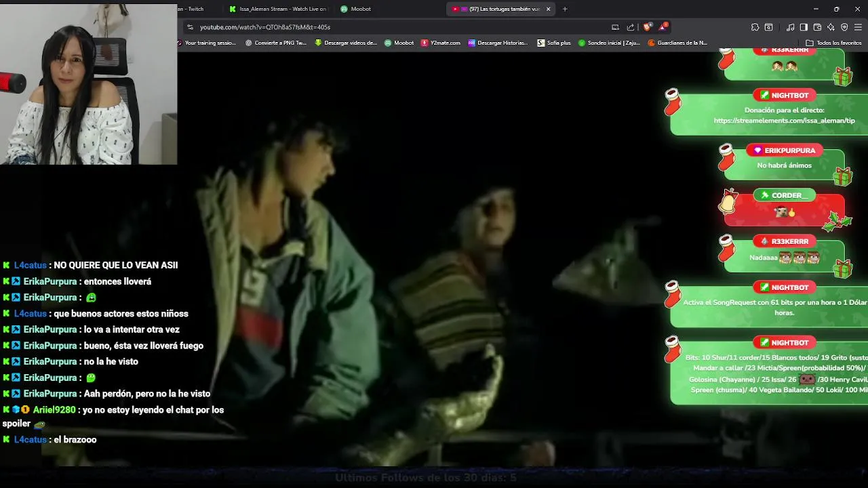Switch to the Moobot tab
The width and height of the screenshot is (868, 488).
click(x=356, y=9)
